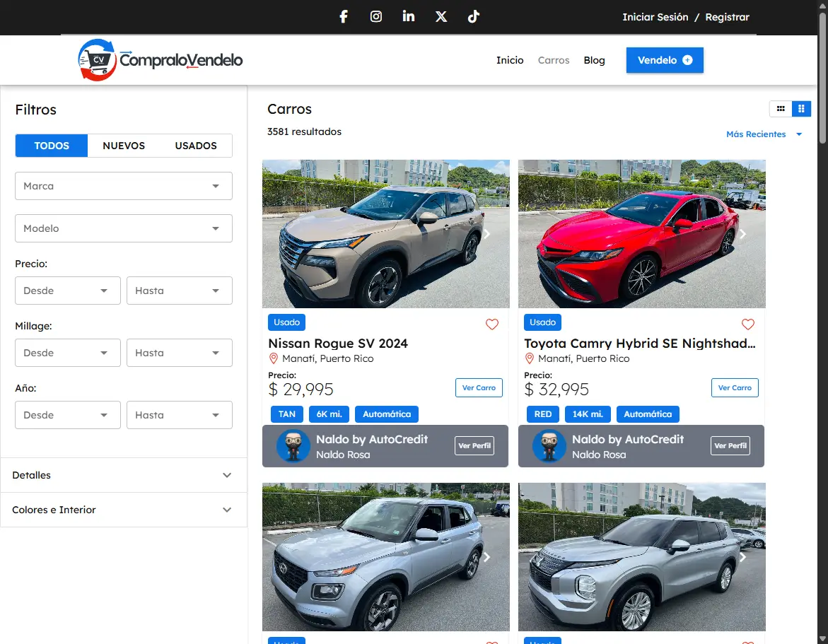Next photo arrow on silver Mitsubishi image
The height and width of the screenshot is (644, 828).
coord(742,557)
